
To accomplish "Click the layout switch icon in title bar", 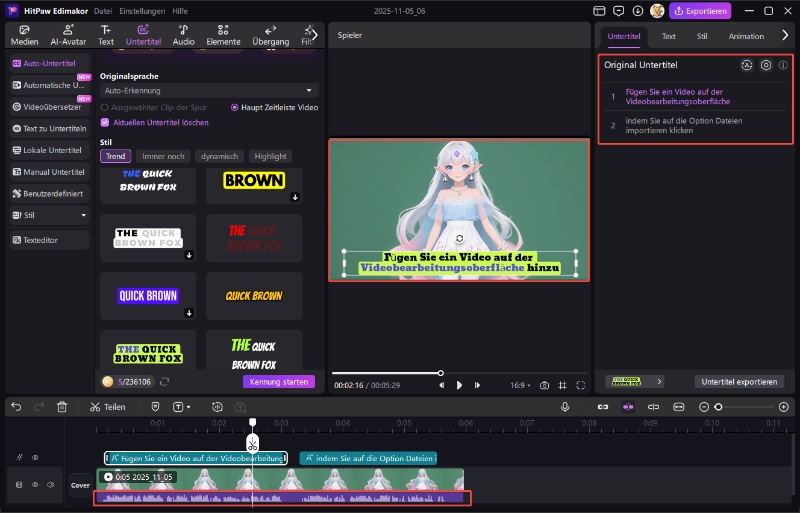I will click(x=599, y=11).
